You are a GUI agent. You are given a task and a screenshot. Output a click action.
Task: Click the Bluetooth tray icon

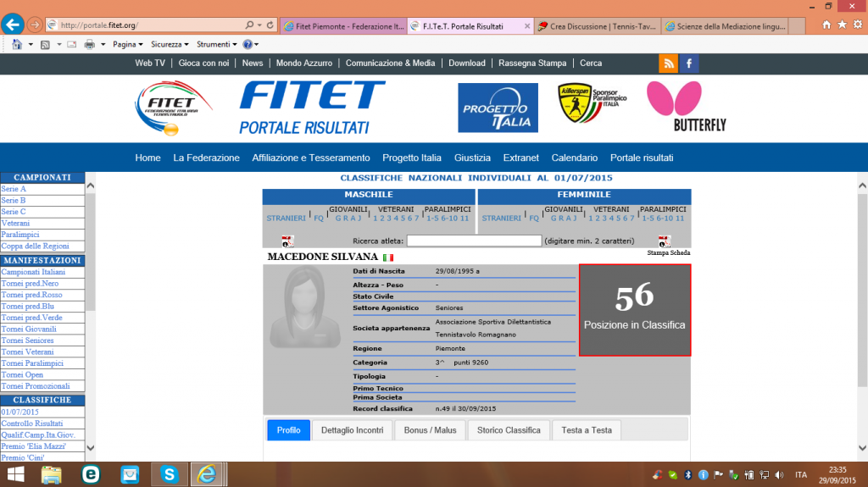(x=688, y=475)
